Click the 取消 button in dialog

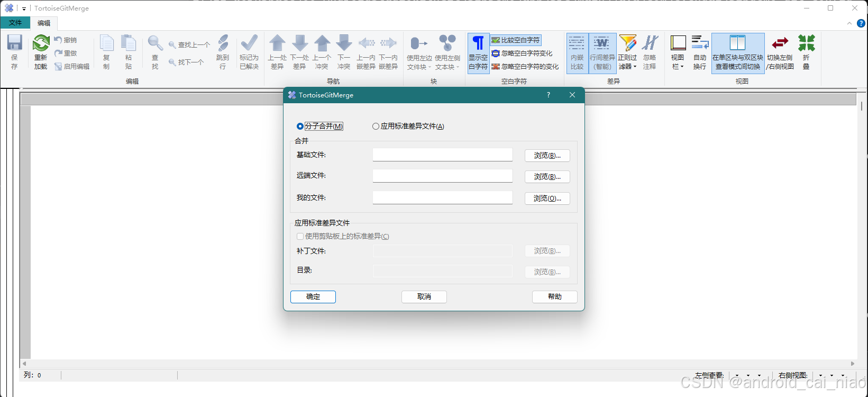click(x=424, y=297)
